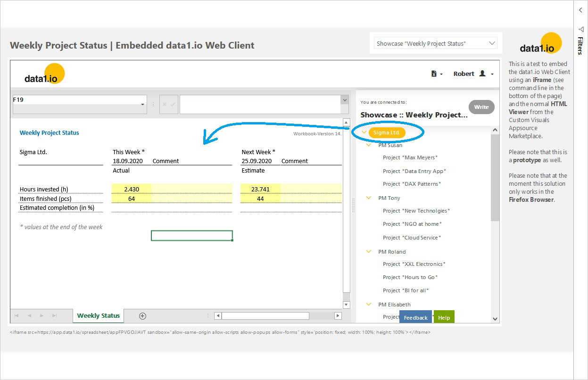Click the Enter checkmark icon near the formula bar
Screen dimensions: 588x380
pyautogui.click(x=173, y=104)
